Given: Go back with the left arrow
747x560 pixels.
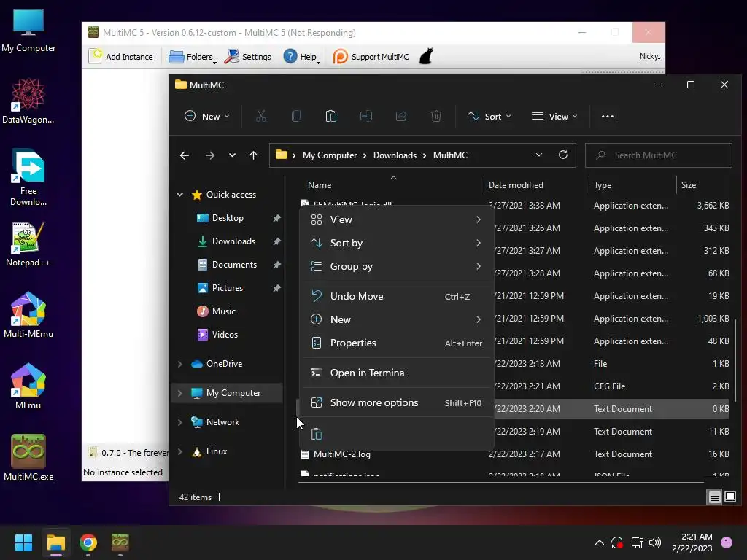Looking at the screenshot, I should pos(185,155).
